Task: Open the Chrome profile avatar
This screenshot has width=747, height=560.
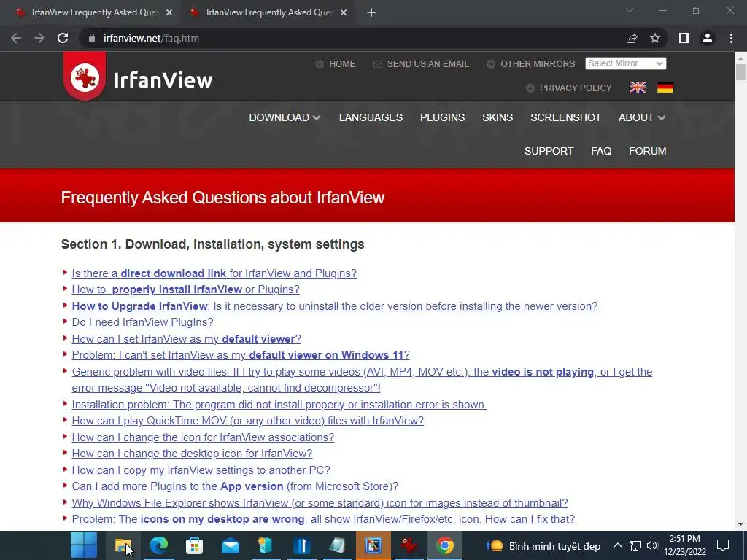Action: click(708, 38)
